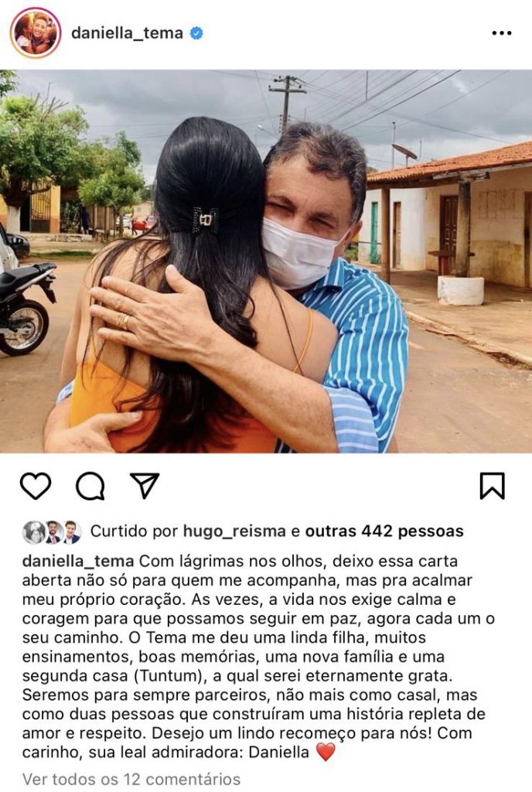The width and height of the screenshot is (532, 792).
Task: Open the daniella_tema username in the header
Action: pos(127,33)
